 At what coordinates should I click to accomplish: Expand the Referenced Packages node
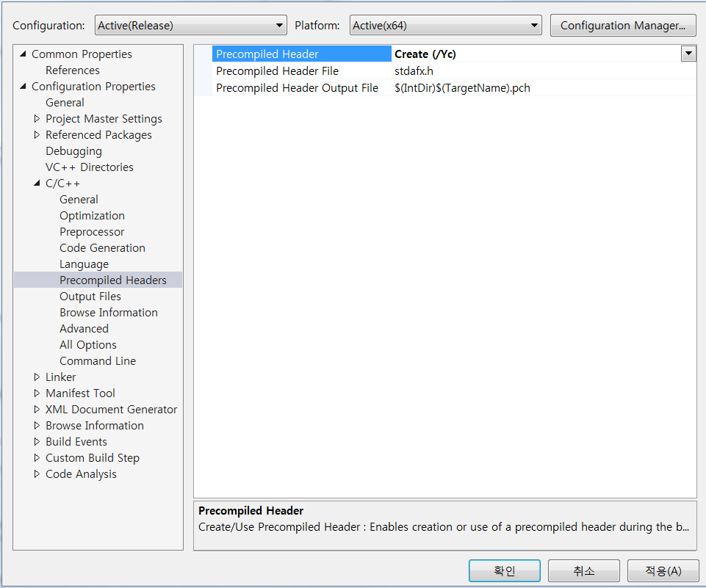coord(37,135)
